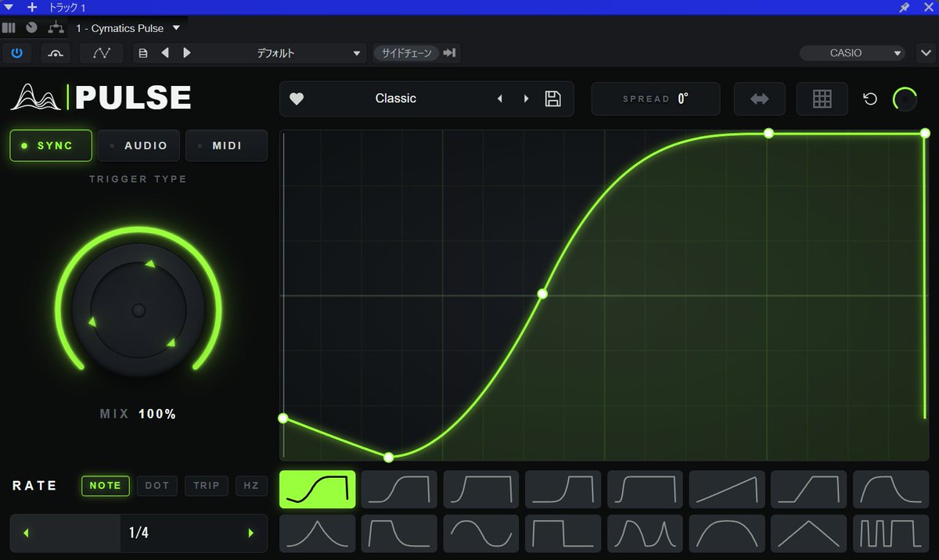
Task: Add a new item with the plus icon
Action: (x=31, y=7)
